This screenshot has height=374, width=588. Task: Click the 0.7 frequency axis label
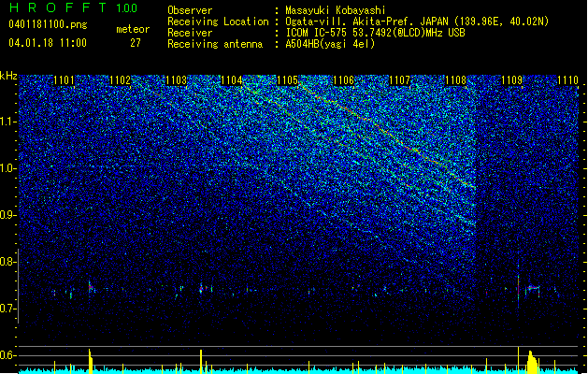point(8,309)
